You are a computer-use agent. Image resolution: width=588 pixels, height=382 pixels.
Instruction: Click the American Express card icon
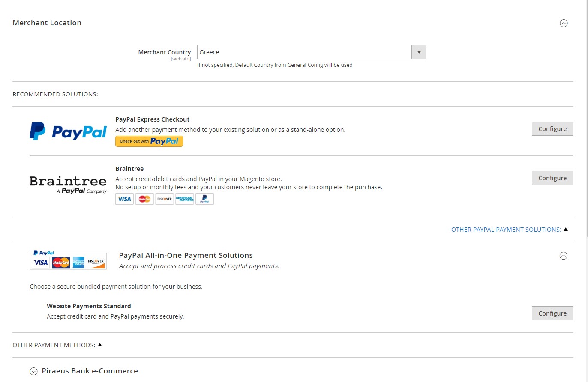coord(184,199)
